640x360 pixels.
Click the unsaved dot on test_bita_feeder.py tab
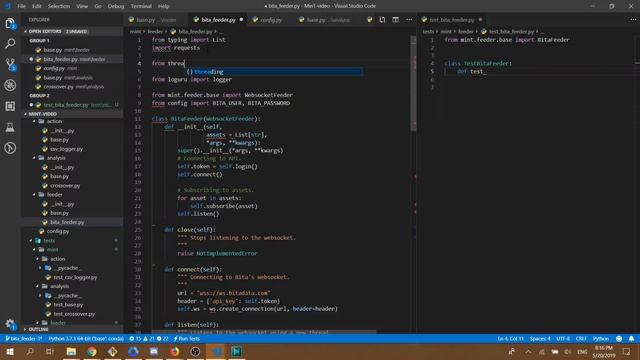pos(480,20)
